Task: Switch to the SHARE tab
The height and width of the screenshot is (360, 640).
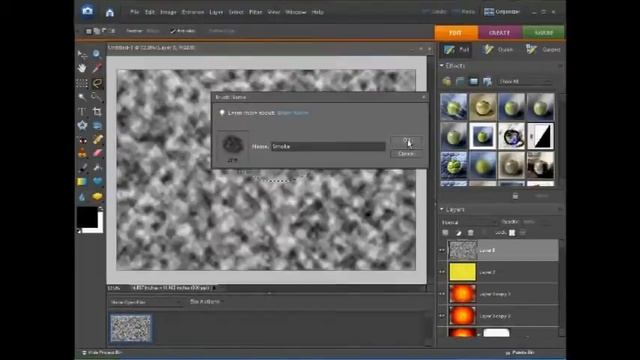Action: click(544, 33)
